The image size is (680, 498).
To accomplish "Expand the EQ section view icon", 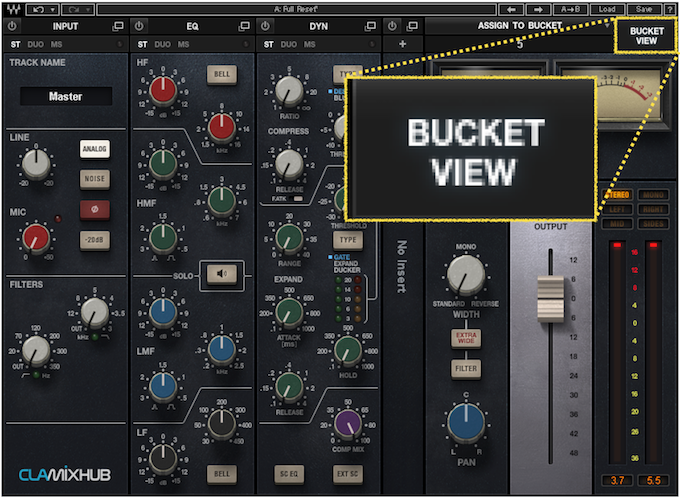I will click(x=245, y=26).
